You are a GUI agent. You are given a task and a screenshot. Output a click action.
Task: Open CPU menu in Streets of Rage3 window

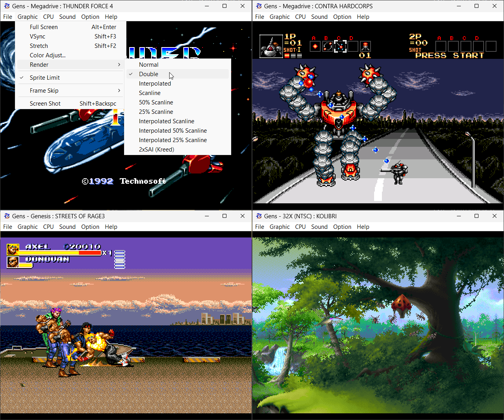point(48,226)
